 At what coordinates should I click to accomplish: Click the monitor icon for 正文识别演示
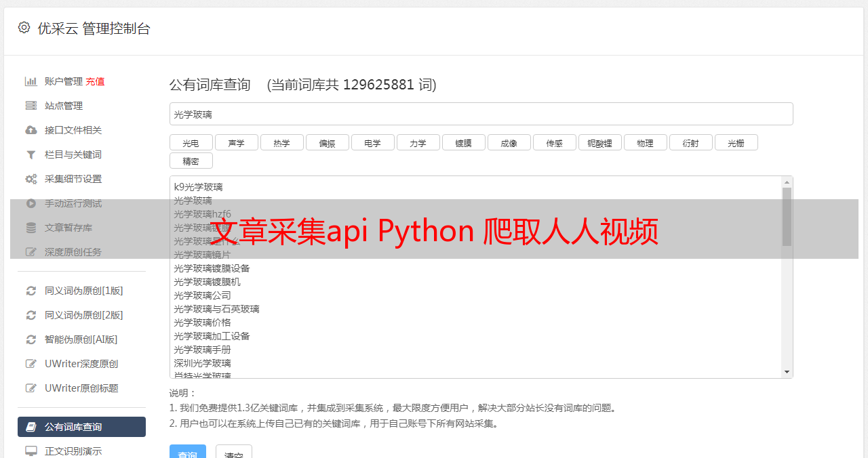pyautogui.click(x=31, y=451)
